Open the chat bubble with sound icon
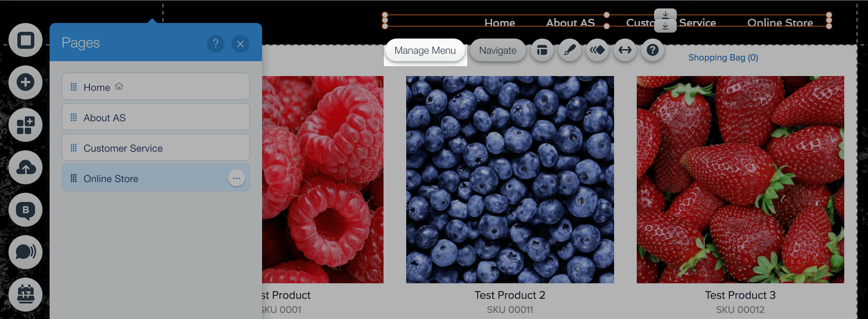The height and width of the screenshot is (319, 868). (25, 252)
